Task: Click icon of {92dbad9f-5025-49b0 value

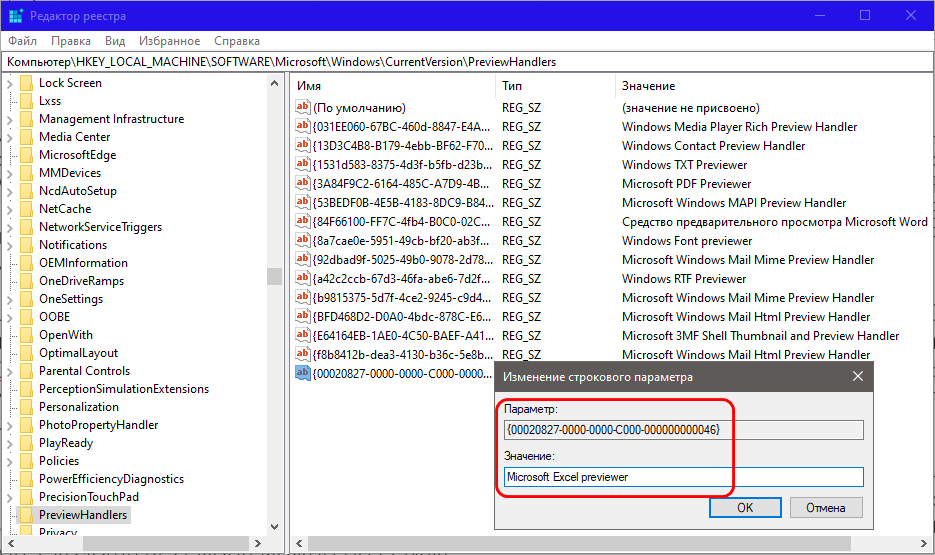Action: [303, 260]
